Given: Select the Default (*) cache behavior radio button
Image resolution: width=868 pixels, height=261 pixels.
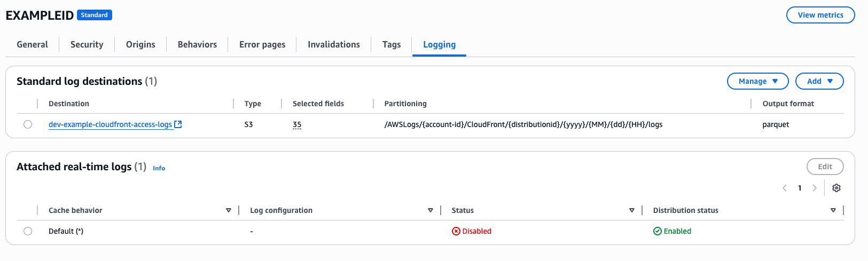Looking at the screenshot, I should point(28,231).
